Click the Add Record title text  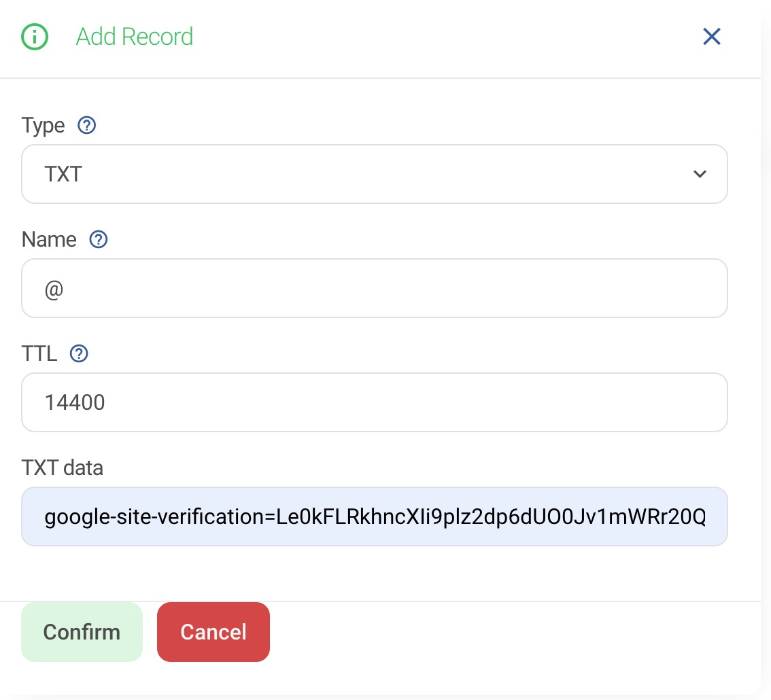click(135, 37)
